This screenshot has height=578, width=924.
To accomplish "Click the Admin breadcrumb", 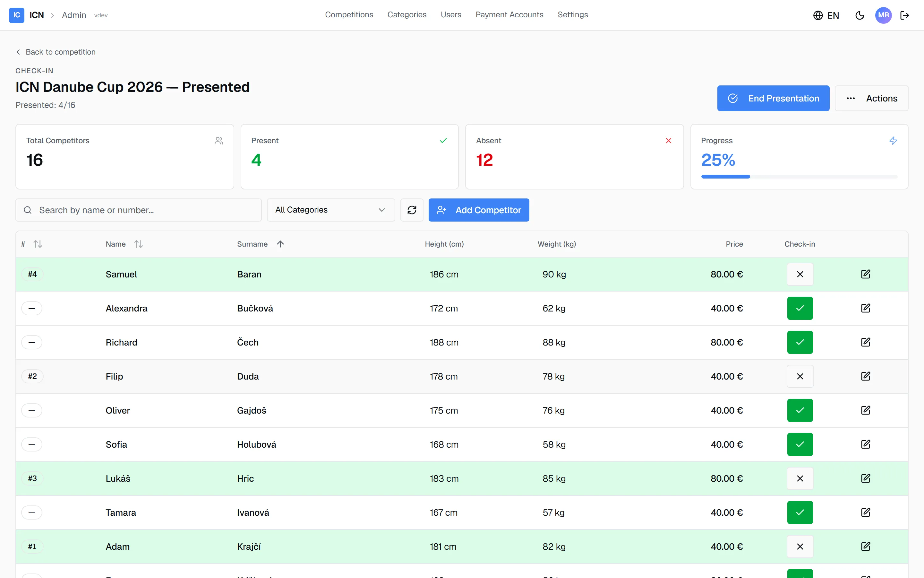I will [74, 15].
